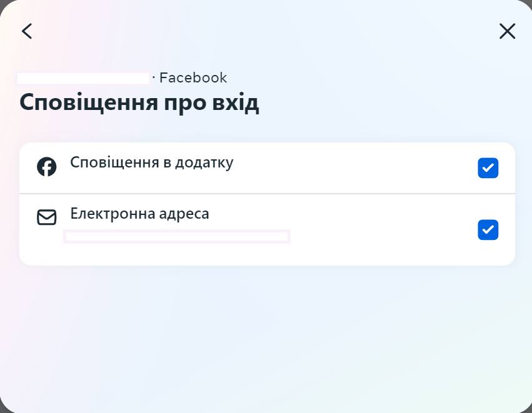Click the dot separator before Facebook
Screen dimensions: 532x413
(x=154, y=77)
